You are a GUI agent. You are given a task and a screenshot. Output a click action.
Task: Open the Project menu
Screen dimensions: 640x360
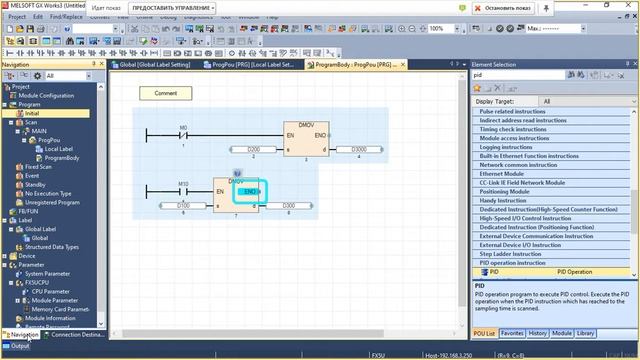tap(17, 17)
